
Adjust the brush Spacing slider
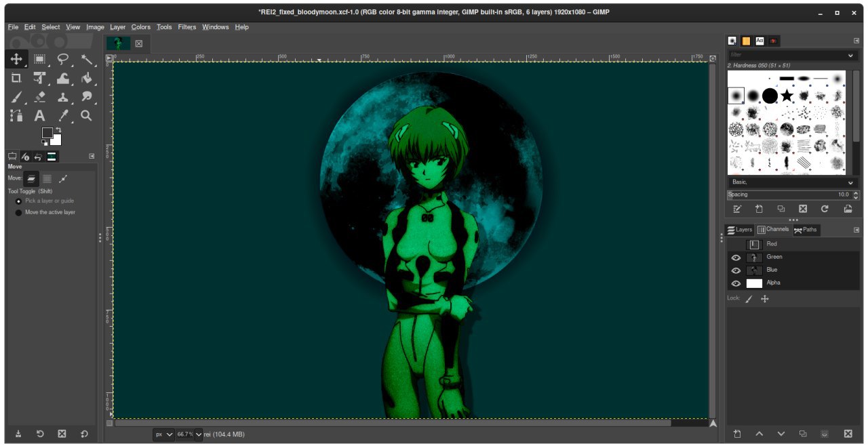[789, 195]
